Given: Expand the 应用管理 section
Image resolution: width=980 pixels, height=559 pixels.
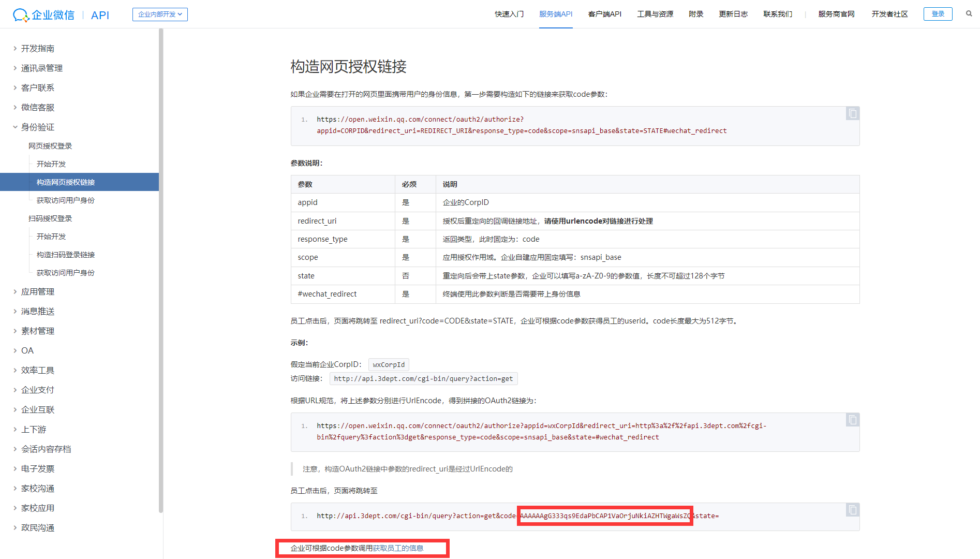Looking at the screenshot, I should coord(37,291).
